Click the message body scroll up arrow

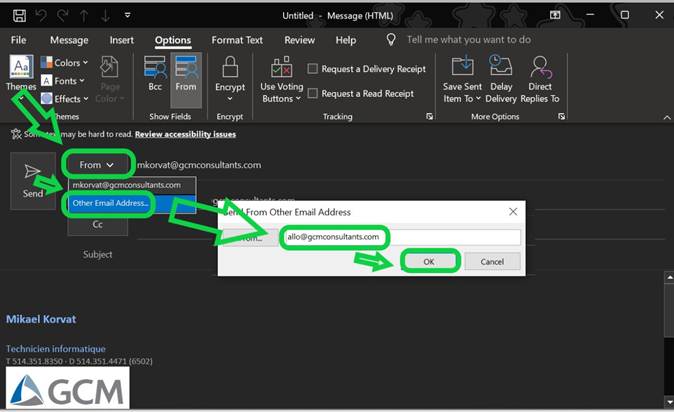pyautogui.click(x=669, y=277)
